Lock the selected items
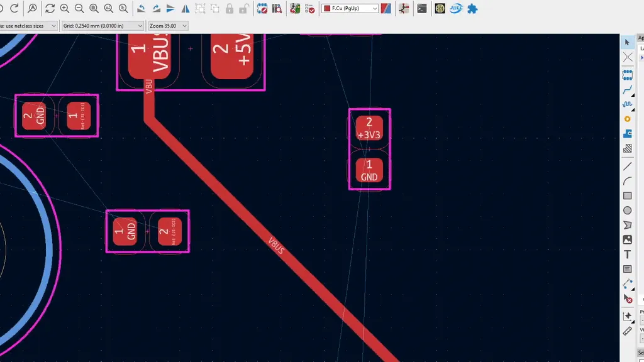This screenshot has height=362, width=644. (229, 8)
